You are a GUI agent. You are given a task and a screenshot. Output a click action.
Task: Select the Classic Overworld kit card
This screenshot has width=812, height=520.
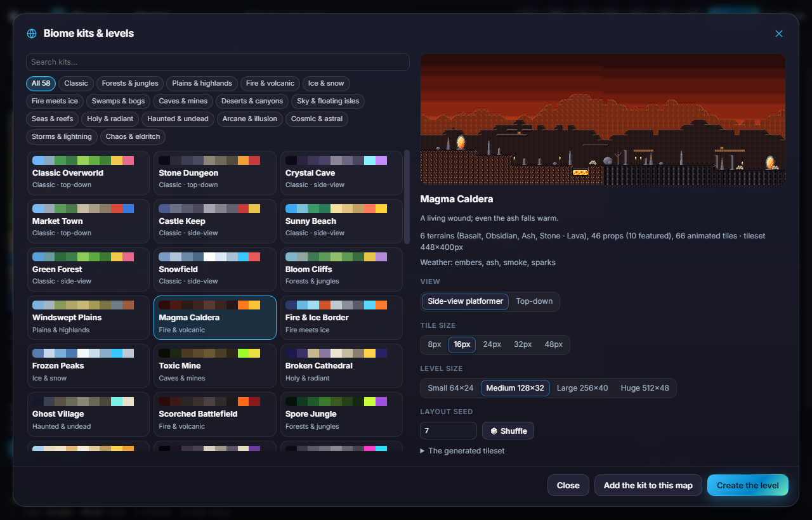tap(88, 173)
